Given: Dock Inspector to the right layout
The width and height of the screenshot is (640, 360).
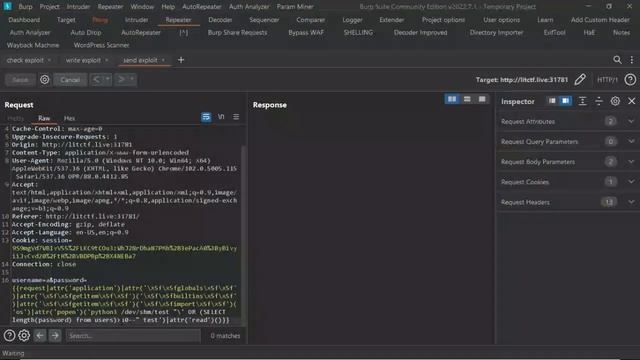Looking at the screenshot, I should coord(565,101).
